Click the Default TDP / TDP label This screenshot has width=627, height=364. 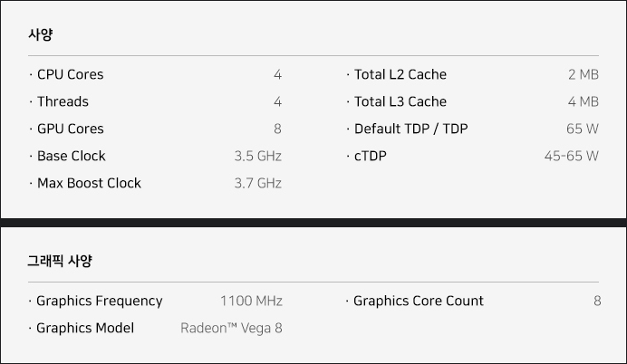[x=410, y=129]
